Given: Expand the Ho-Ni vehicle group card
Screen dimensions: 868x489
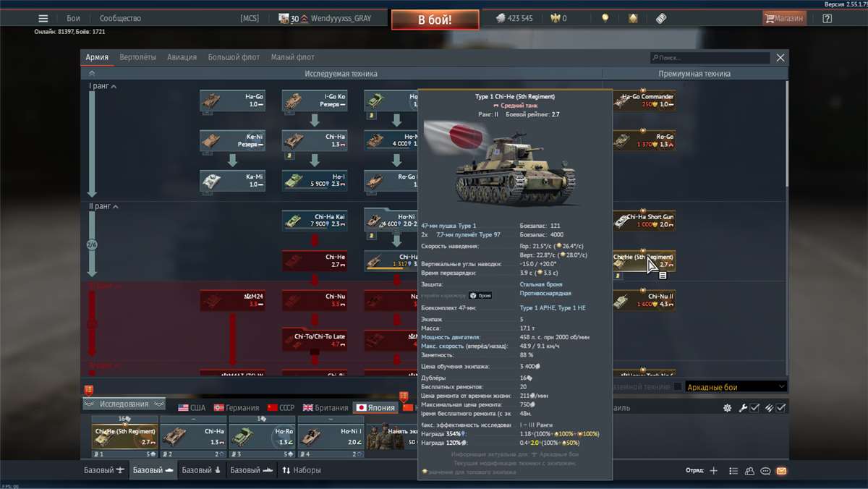Looking at the screenshot, I should 391,220.
